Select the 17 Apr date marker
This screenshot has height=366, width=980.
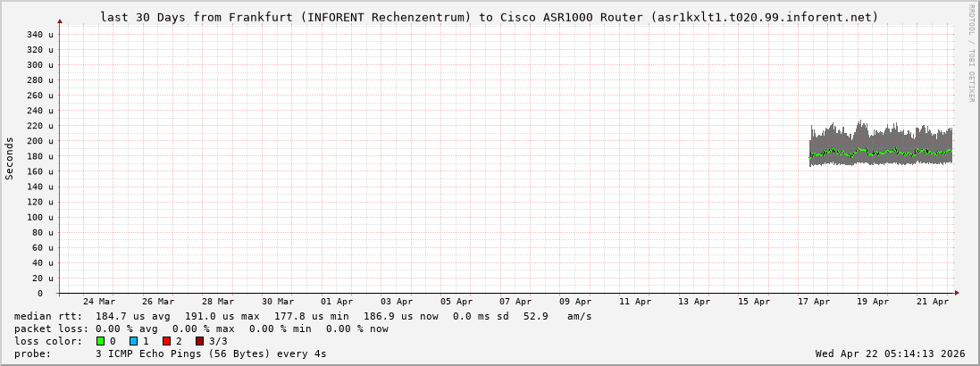tap(814, 302)
